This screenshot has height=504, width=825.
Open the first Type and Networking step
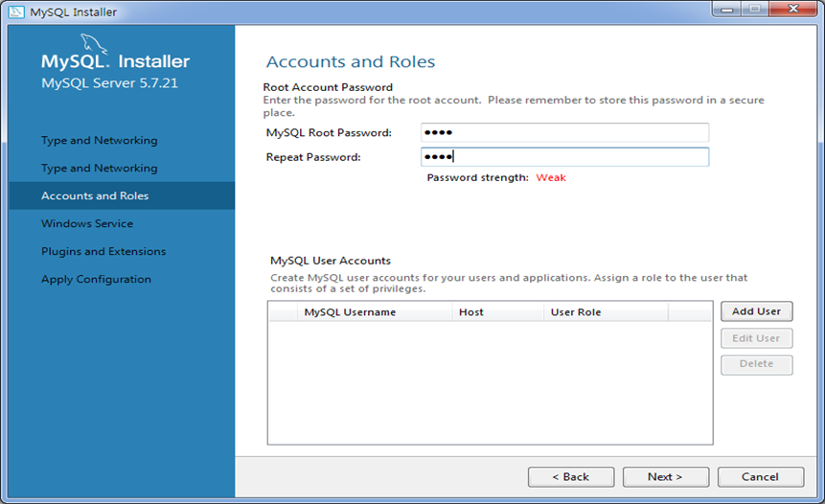click(x=100, y=141)
